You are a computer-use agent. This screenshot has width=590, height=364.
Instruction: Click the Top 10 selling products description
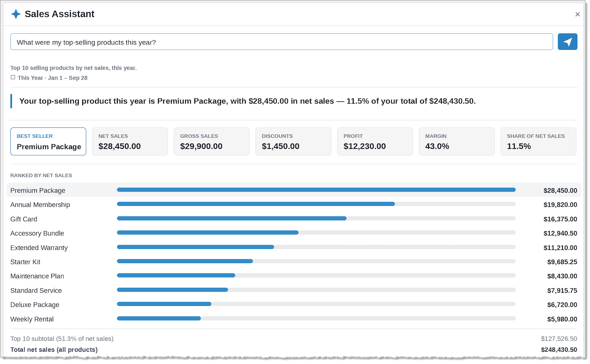pos(74,68)
